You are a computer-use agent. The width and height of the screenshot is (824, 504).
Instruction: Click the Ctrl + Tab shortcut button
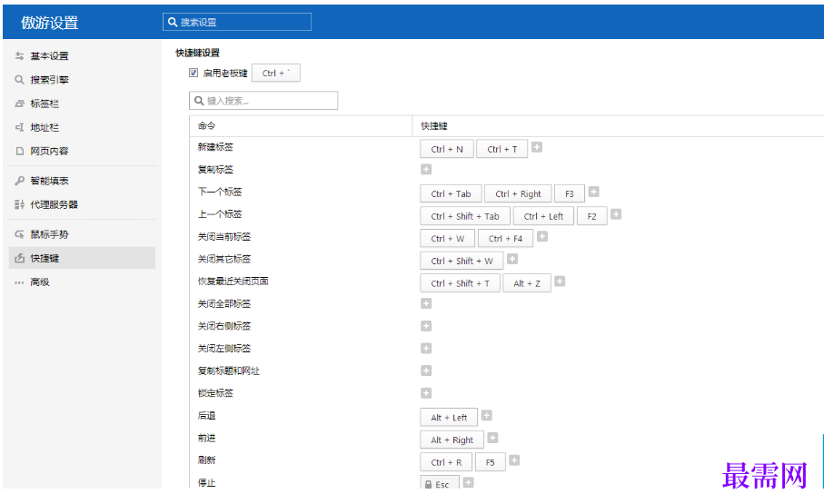[451, 194]
